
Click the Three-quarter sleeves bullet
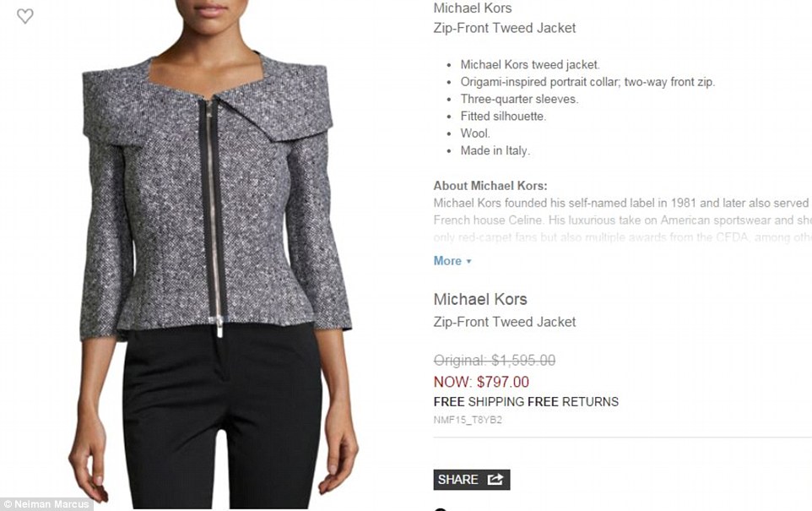point(519,99)
